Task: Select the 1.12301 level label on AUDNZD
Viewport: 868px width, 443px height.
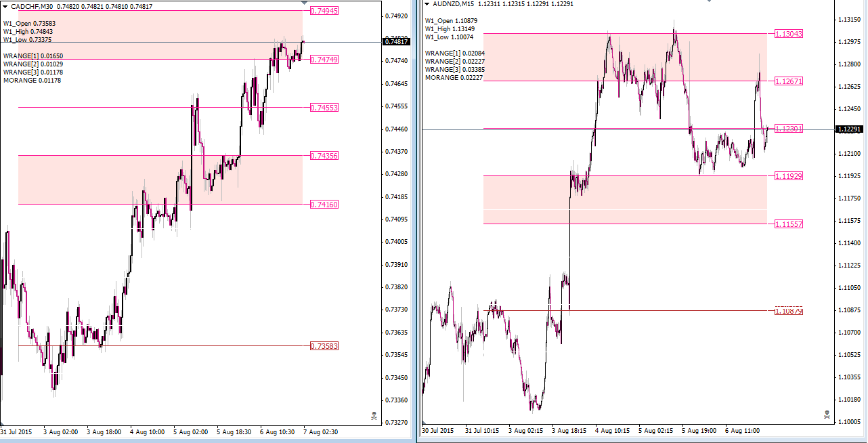Action: 789,129
